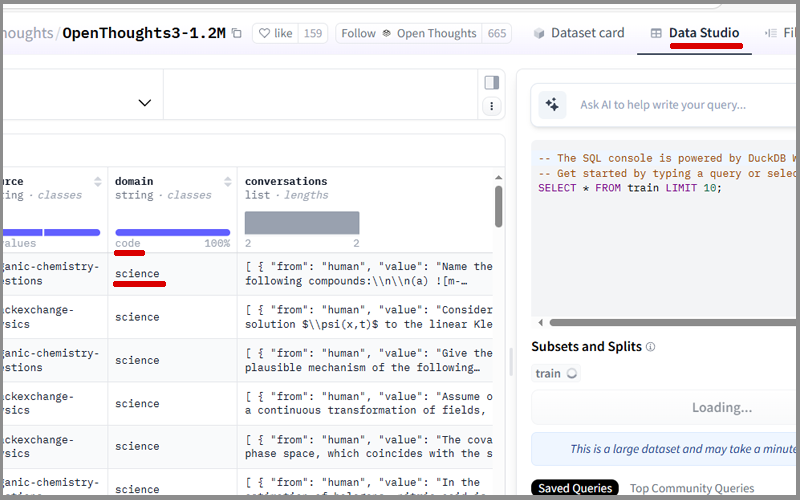This screenshot has height=500, width=800.
Task: Select first science domain cell
Action: [137, 274]
